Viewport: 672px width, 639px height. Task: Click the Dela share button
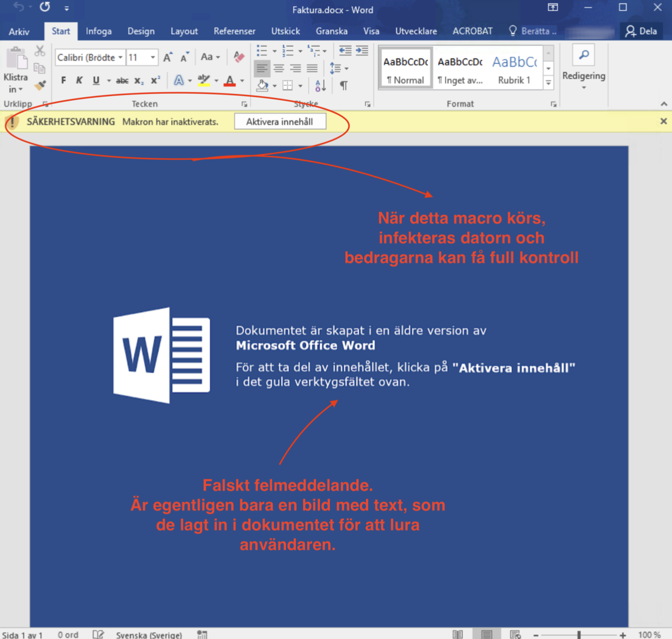641,31
